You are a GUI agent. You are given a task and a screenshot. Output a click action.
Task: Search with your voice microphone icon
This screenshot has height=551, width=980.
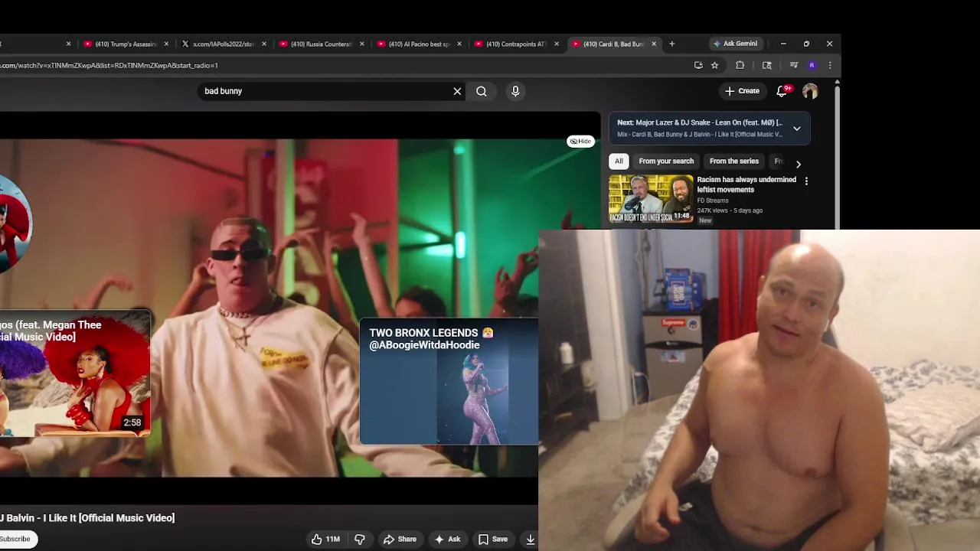515,91
